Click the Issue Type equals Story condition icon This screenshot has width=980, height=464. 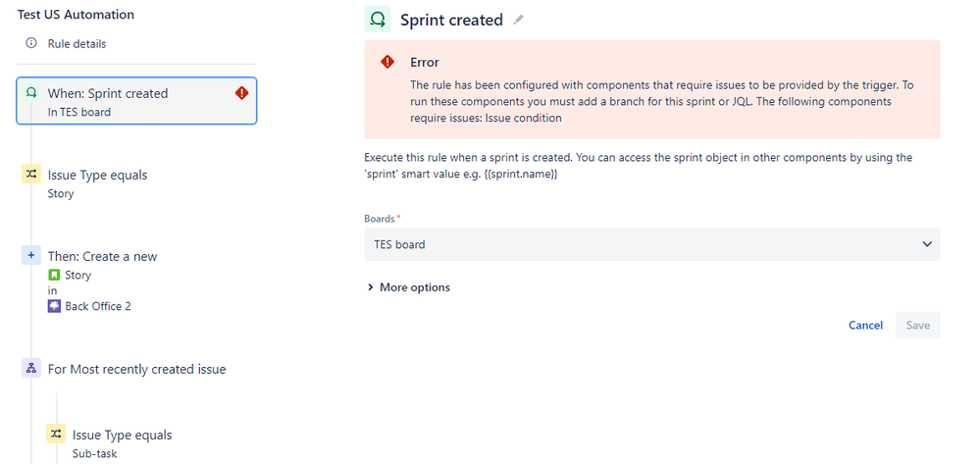pyautogui.click(x=31, y=175)
